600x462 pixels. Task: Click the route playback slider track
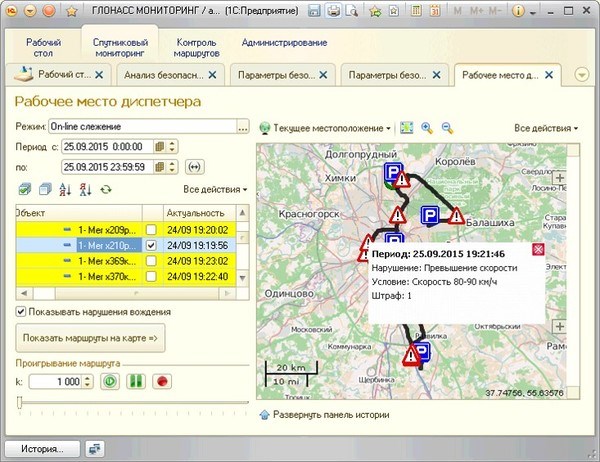(x=134, y=402)
